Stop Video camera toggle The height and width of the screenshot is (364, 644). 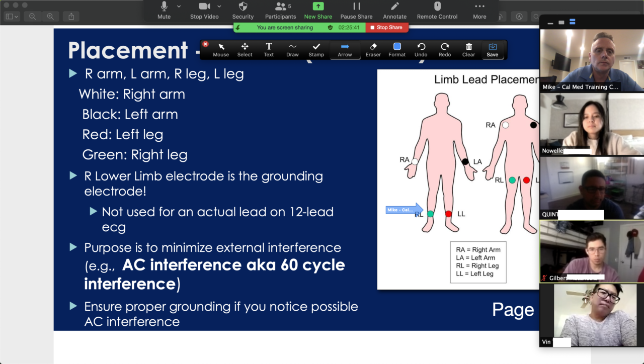204,10
